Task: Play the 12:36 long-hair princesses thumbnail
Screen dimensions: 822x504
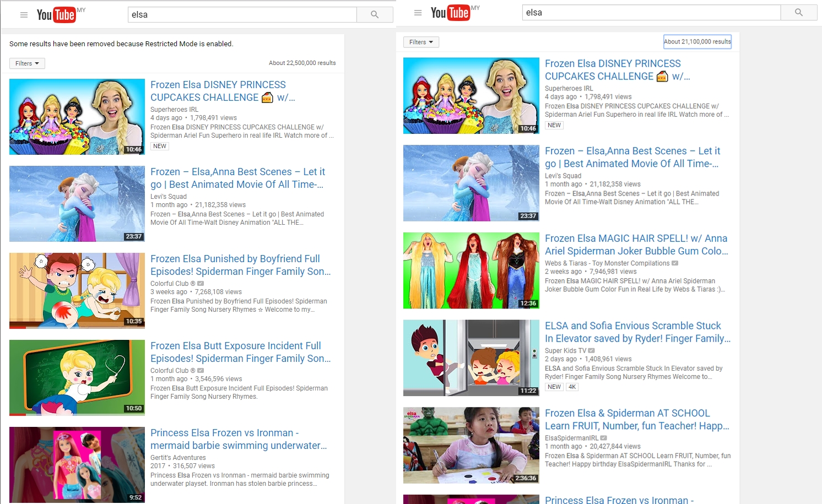Action: tap(471, 270)
